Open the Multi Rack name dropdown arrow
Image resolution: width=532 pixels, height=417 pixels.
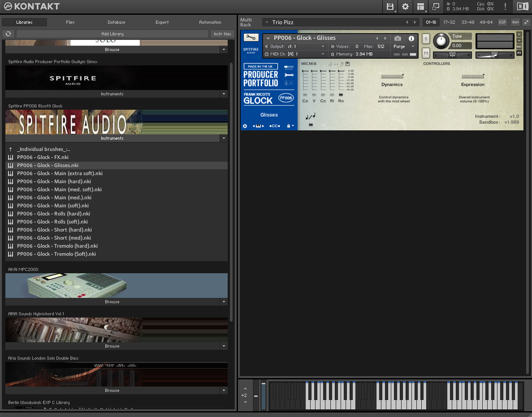pos(267,22)
